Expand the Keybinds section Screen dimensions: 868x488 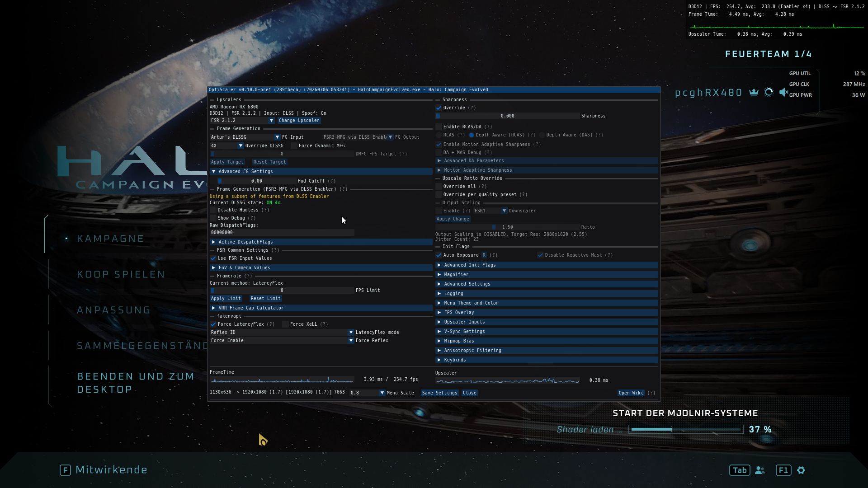coord(547,360)
